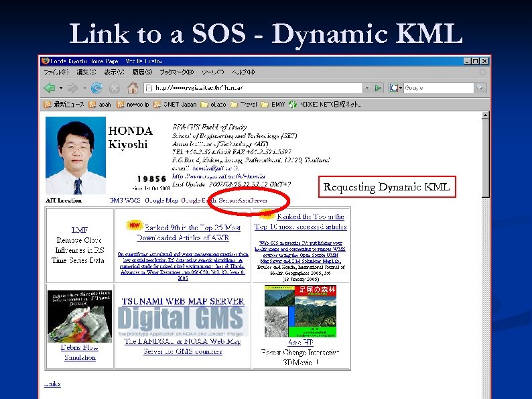Viewport: 532px width, 399px height.
Task: Open the CNET Japan feed bookmark
Action: (175, 105)
